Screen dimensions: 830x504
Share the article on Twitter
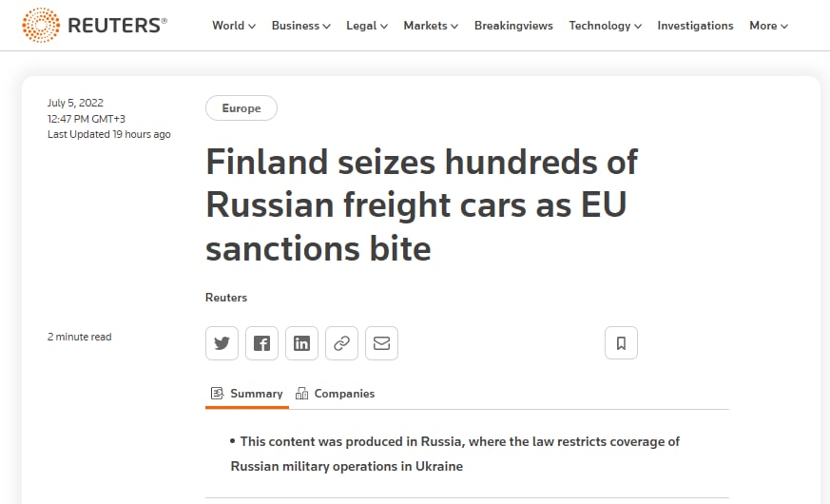222,343
